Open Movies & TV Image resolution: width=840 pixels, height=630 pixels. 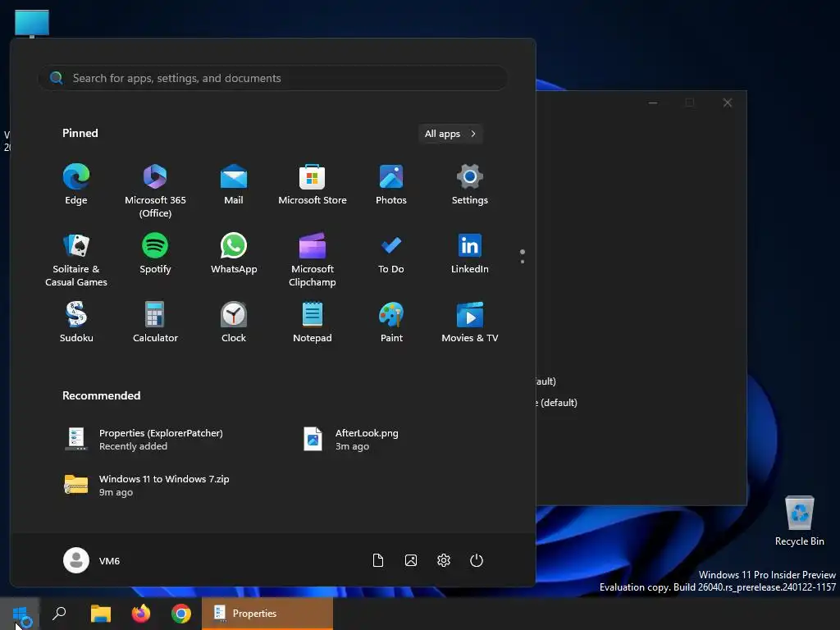pyautogui.click(x=470, y=322)
